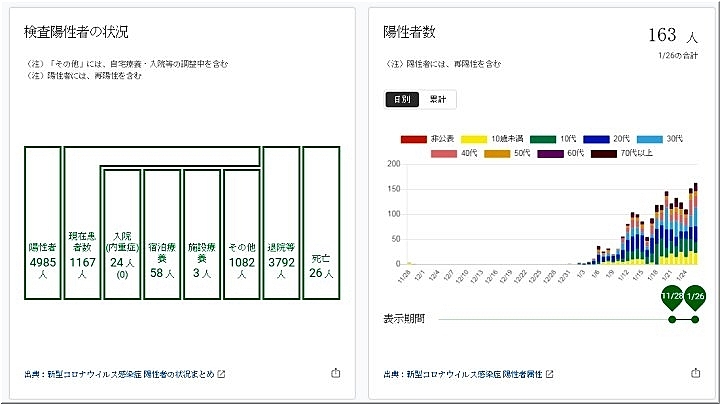Switch chart to 日別 view
This screenshot has height=404, width=720.
click(x=402, y=99)
